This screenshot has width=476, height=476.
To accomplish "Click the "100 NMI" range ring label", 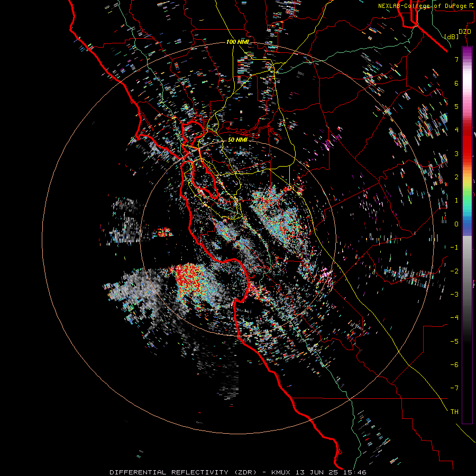I will tap(237, 42).
